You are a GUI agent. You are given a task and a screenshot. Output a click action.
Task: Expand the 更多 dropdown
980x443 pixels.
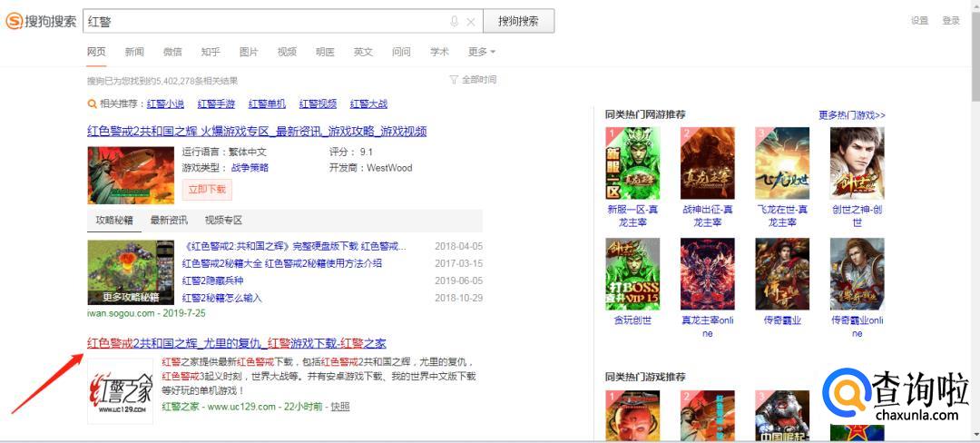click(482, 52)
